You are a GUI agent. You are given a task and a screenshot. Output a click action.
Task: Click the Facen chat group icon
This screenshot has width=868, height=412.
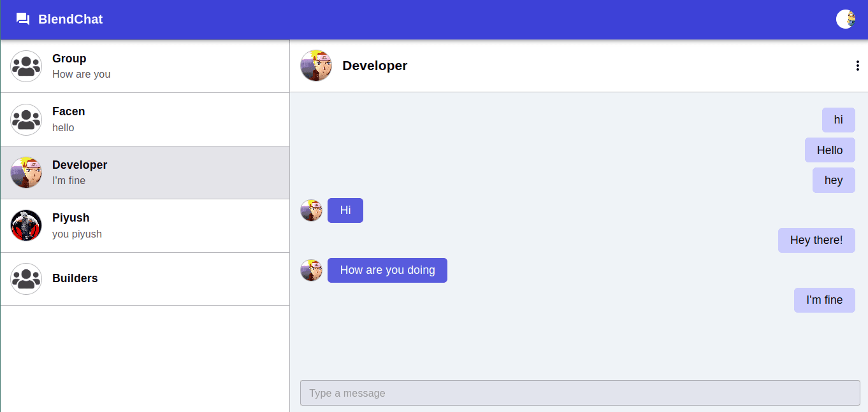[26, 119]
